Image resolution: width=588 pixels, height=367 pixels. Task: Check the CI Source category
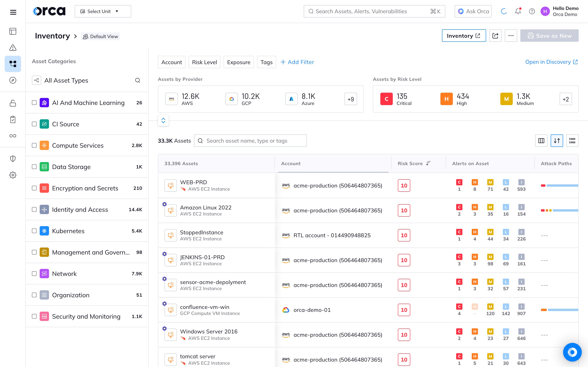point(34,124)
